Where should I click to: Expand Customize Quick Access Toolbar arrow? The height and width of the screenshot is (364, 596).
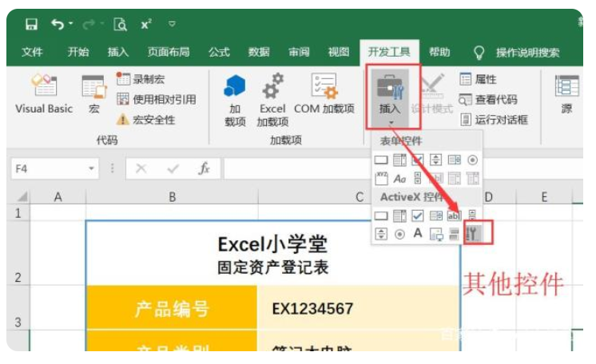tap(172, 24)
